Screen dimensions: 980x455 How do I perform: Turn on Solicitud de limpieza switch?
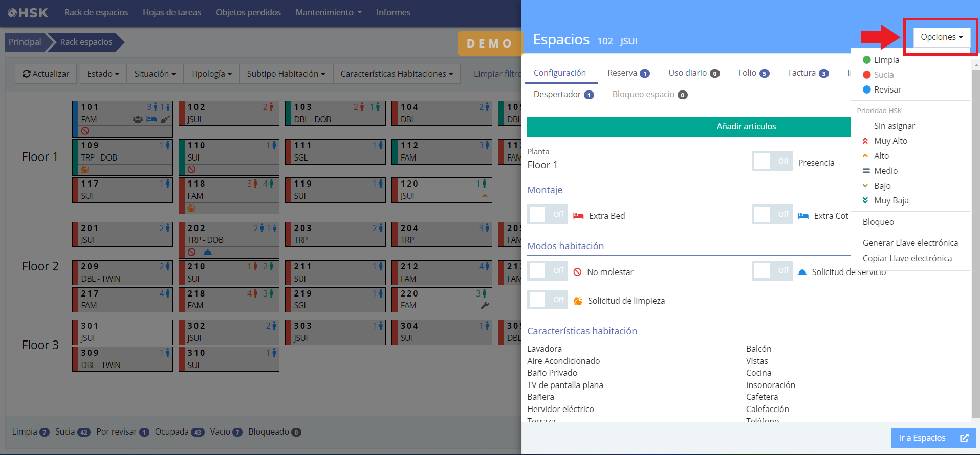547,300
